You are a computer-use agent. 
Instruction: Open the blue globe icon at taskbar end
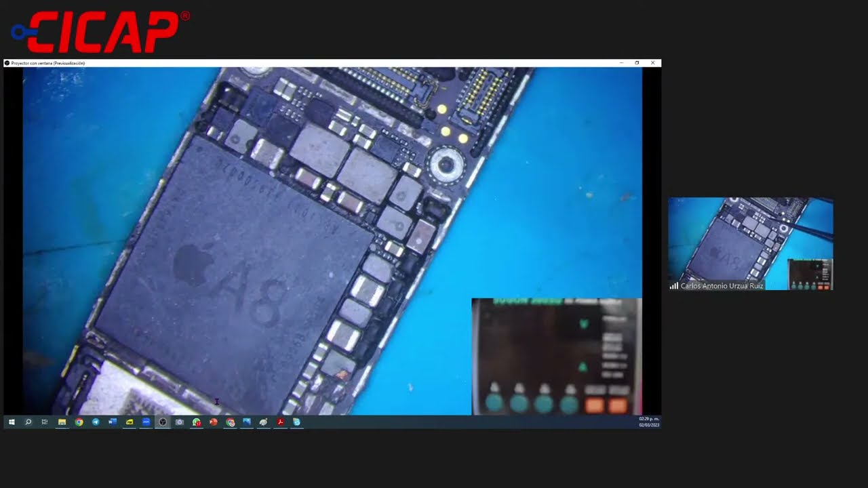(x=296, y=422)
